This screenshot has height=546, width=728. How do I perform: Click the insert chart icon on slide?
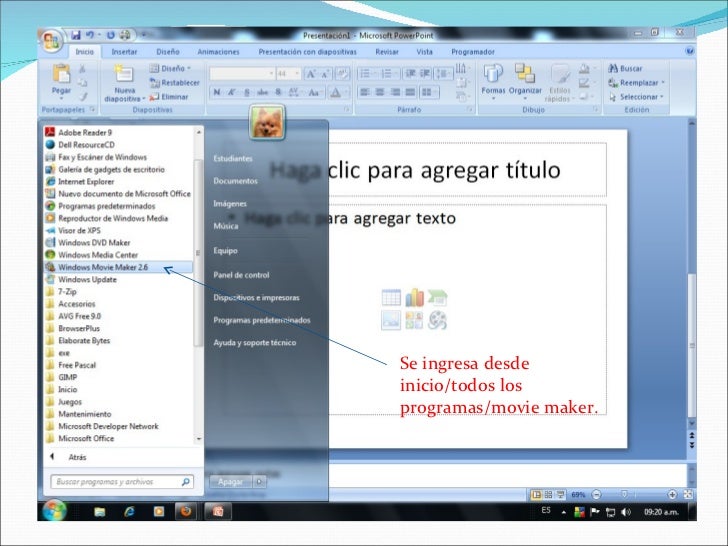[x=414, y=298]
